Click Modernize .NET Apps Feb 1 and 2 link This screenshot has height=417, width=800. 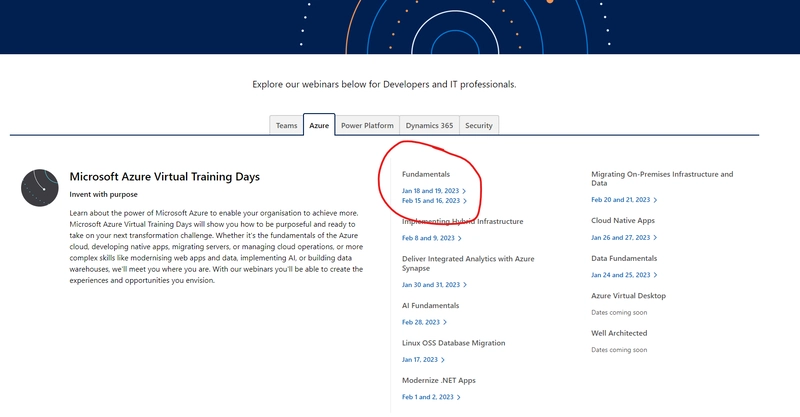428,397
